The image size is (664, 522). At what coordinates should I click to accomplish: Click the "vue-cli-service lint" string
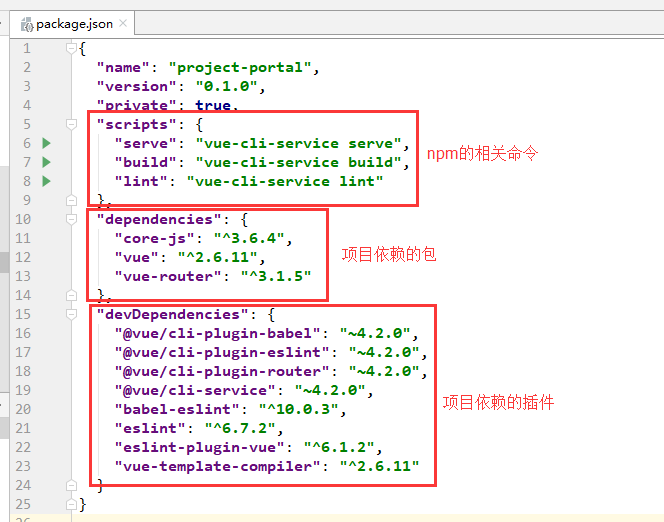point(285,181)
